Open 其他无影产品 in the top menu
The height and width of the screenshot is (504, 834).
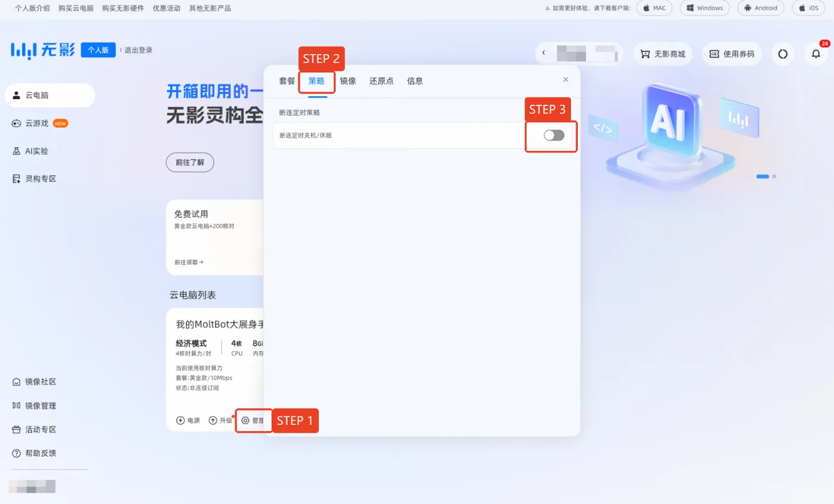coord(210,8)
